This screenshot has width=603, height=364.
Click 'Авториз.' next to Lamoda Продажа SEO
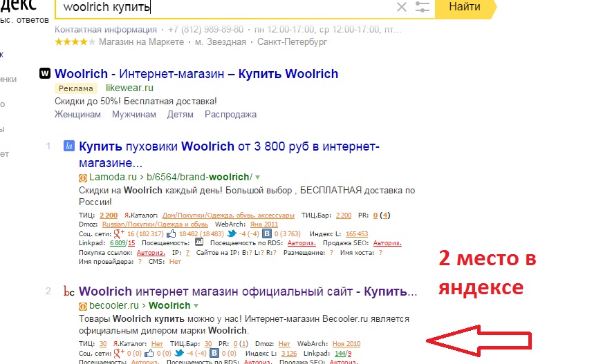(x=387, y=243)
